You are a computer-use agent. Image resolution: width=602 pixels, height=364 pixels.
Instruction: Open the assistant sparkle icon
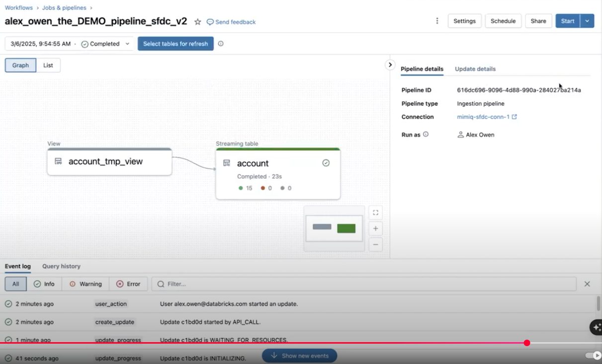tap(596, 327)
